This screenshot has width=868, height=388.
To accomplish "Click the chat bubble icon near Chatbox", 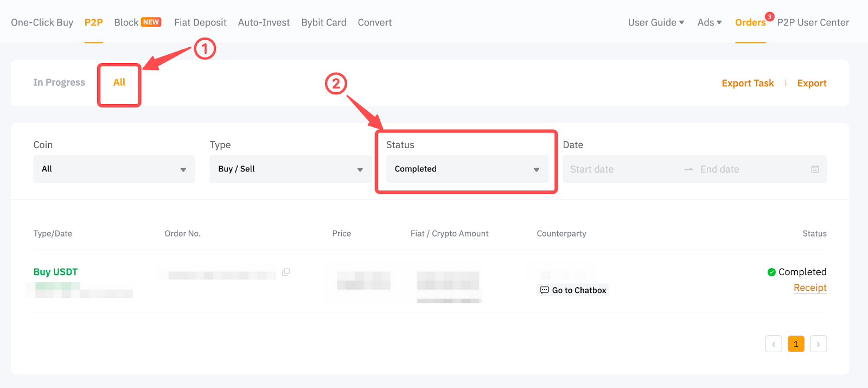I will pos(544,290).
